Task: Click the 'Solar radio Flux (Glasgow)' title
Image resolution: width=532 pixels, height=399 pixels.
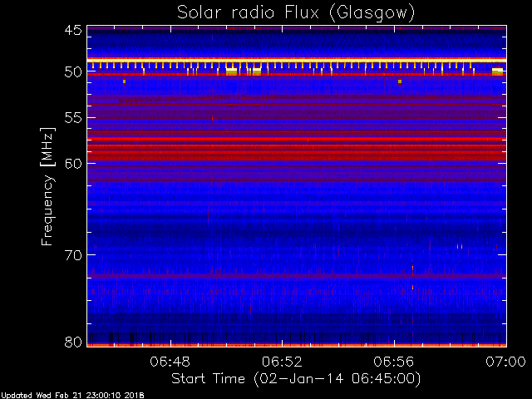Action: [x=296, y=13]
